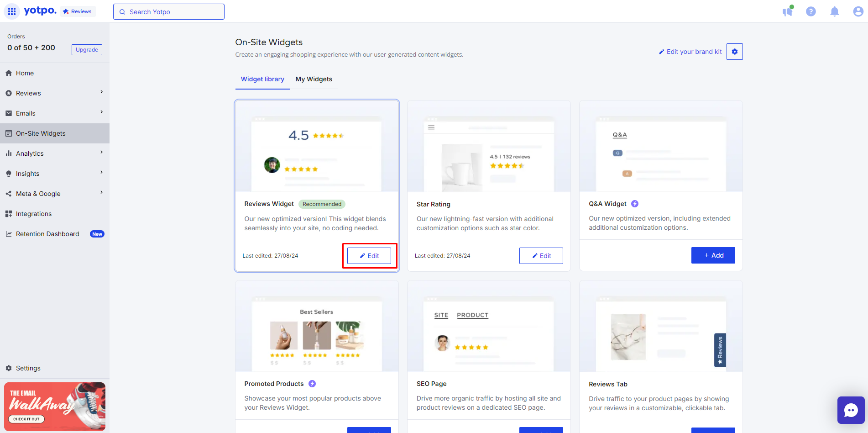The image size is (868, 433).
Task: Click the Retention Dashboard chart icon
Action: [x=9, y=233]
